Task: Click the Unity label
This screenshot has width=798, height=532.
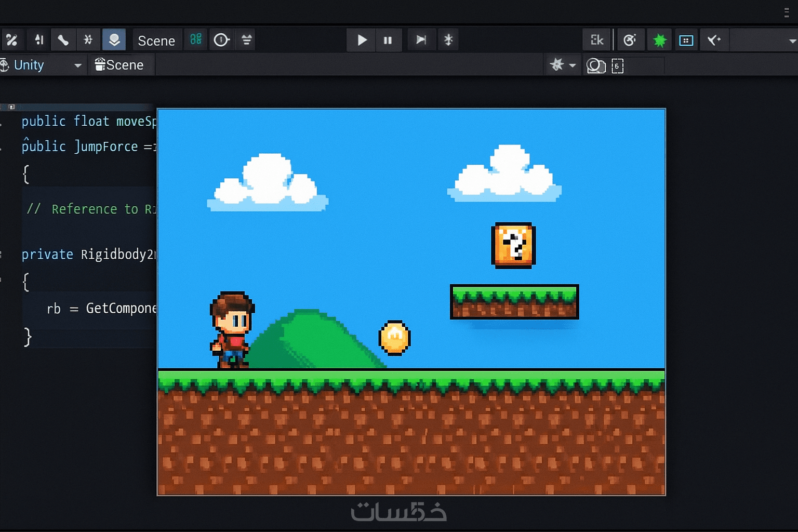Action: point(29,65)
